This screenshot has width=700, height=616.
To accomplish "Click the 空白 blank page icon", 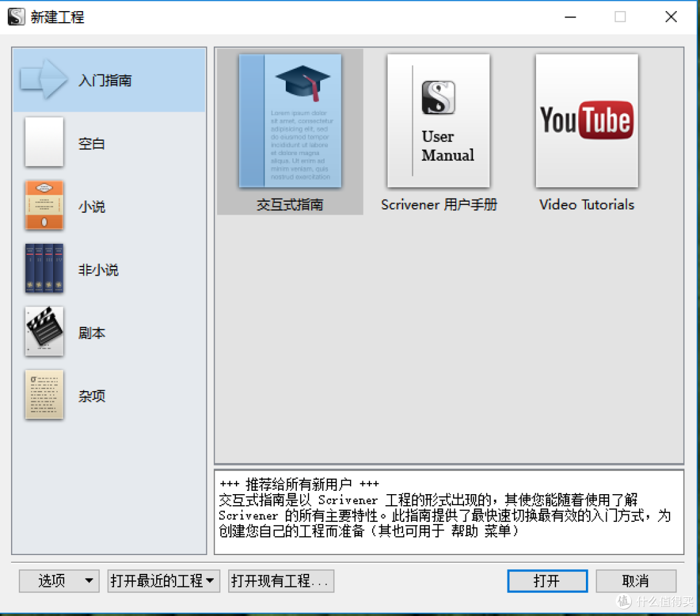I will coord(44,142).
